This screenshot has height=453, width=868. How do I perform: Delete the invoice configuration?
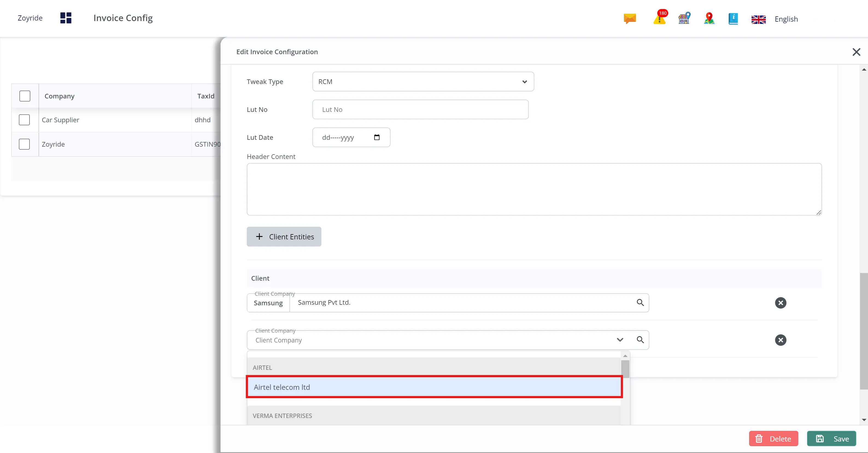click(773, 439)
